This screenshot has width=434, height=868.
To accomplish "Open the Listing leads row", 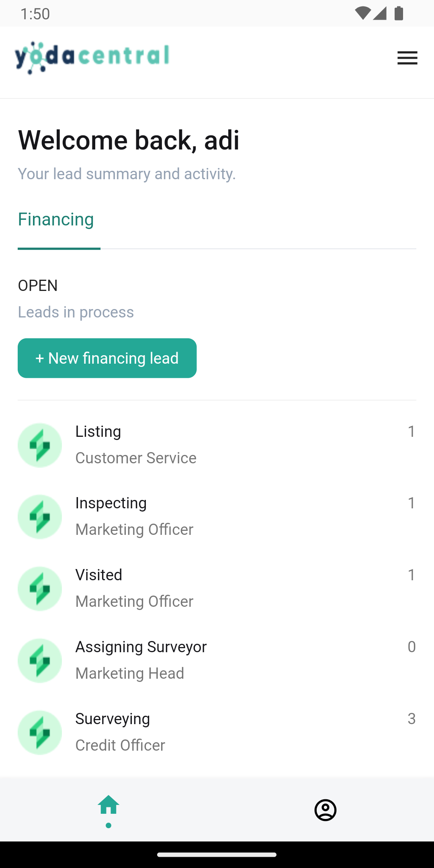I will pyautogui.click(x=217, y=445).
